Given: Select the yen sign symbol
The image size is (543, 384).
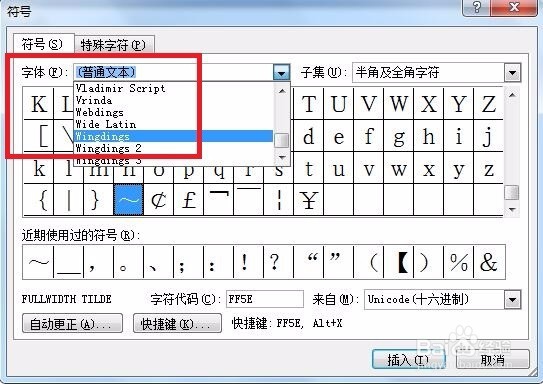Looking at the screenshot, I should [309, 200].
